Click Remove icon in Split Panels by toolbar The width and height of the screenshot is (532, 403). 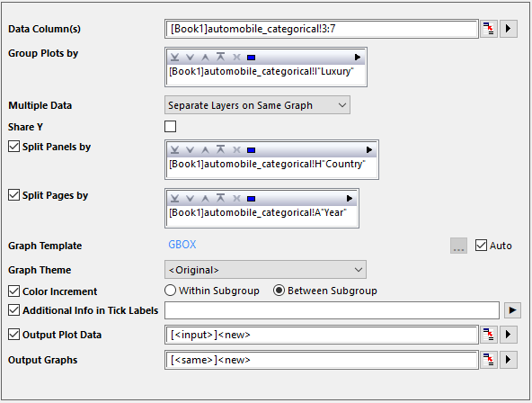pos(236,149)
